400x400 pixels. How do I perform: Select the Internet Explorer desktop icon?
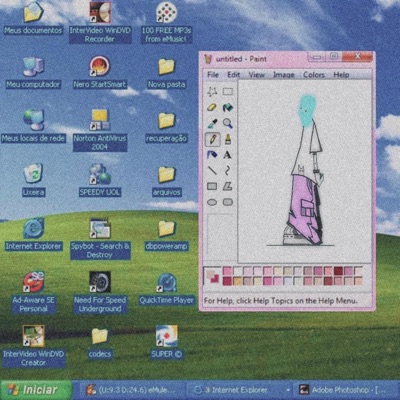pos(33,234)
